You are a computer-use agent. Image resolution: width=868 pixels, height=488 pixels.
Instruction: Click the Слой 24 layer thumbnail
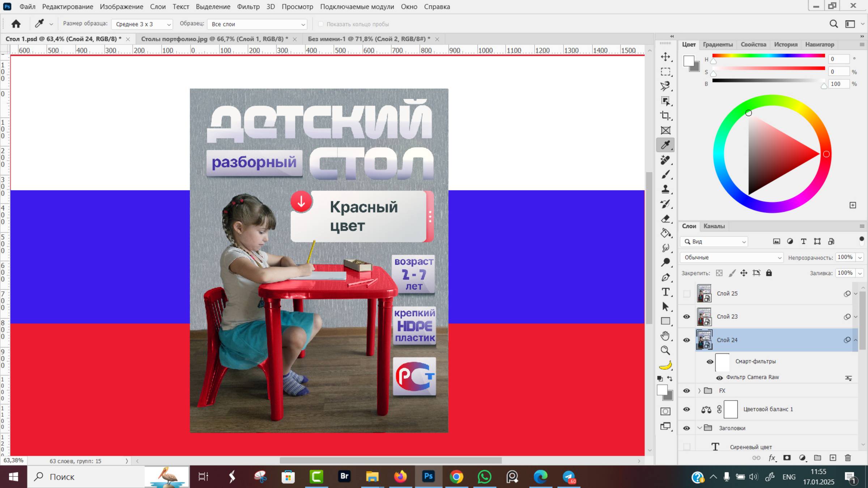click(x=705, y=340)
